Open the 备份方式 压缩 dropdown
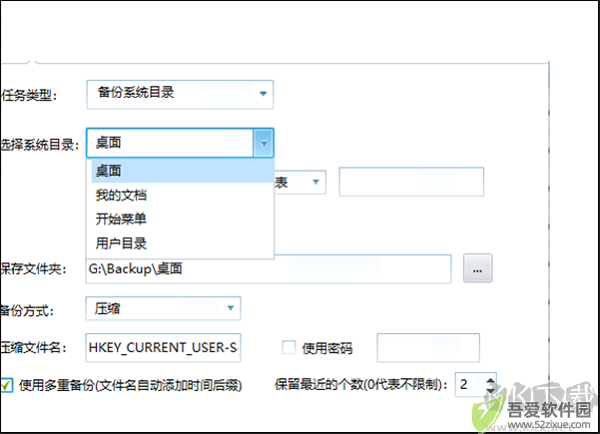 [163, 308]
